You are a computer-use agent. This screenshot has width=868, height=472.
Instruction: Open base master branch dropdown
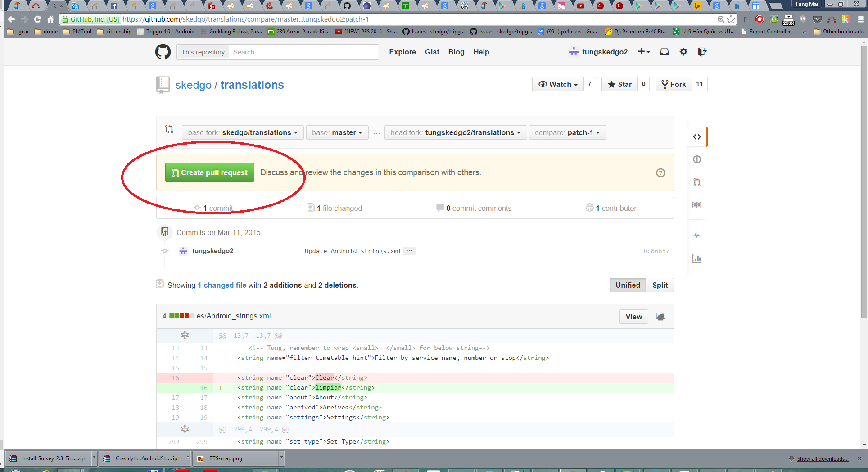coord(337,132)
